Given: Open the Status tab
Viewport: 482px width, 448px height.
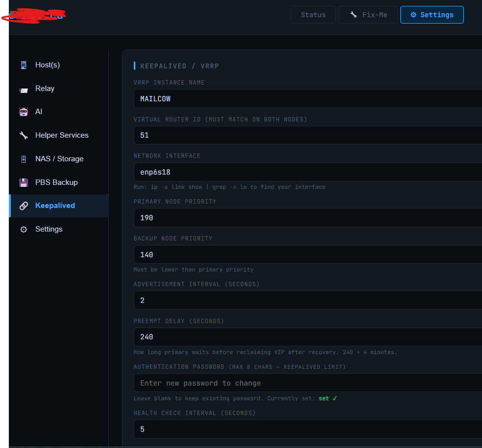Looking at the screenshot, I should click(x=313, y=15).
